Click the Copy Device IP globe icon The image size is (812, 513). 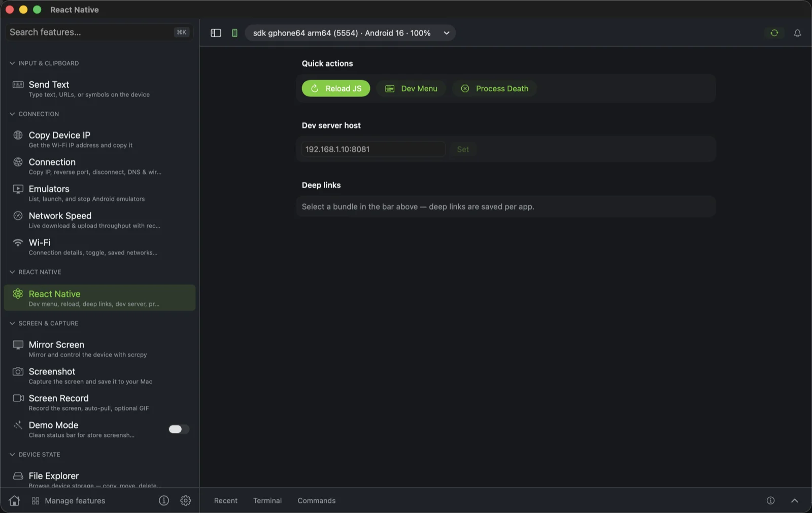click(18, 135)
